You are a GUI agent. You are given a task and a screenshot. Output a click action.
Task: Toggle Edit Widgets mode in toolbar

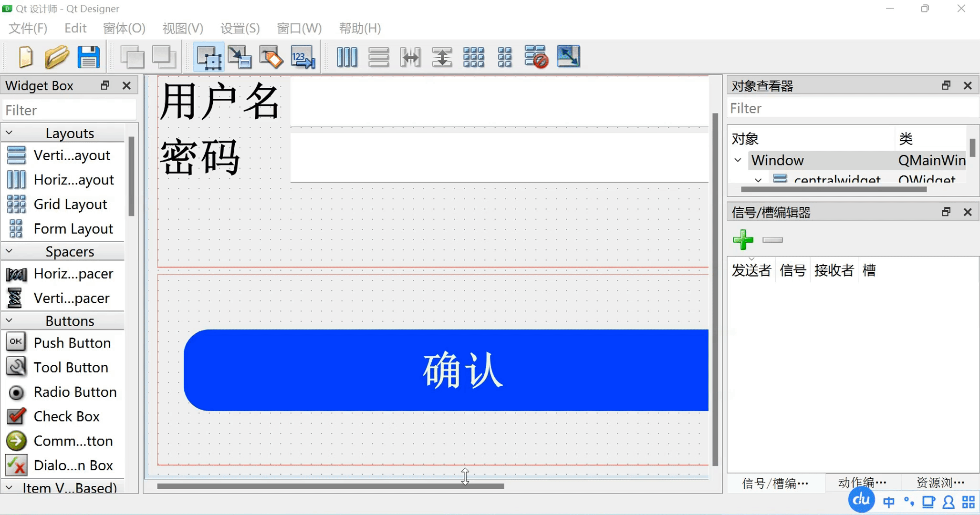tap(209, 57)
